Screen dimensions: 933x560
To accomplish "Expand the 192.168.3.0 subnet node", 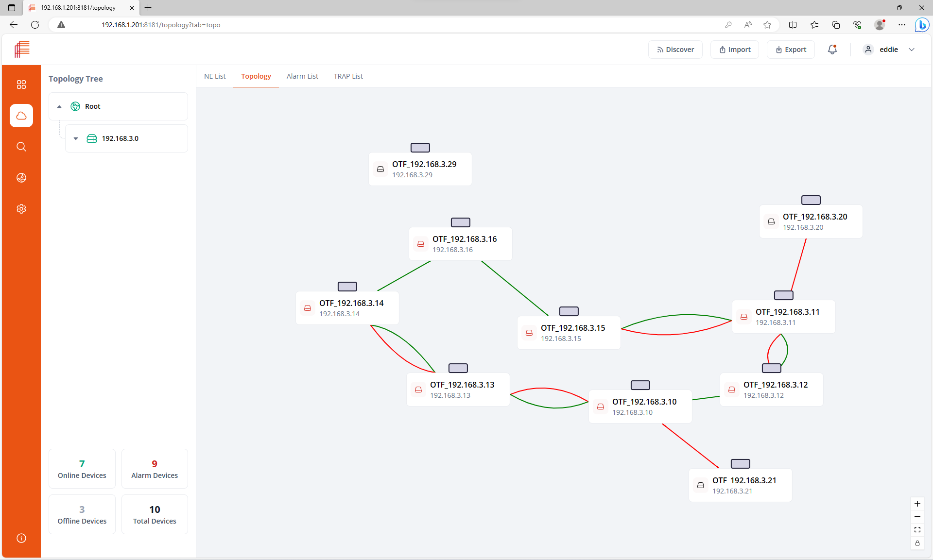I will [76, 138].
